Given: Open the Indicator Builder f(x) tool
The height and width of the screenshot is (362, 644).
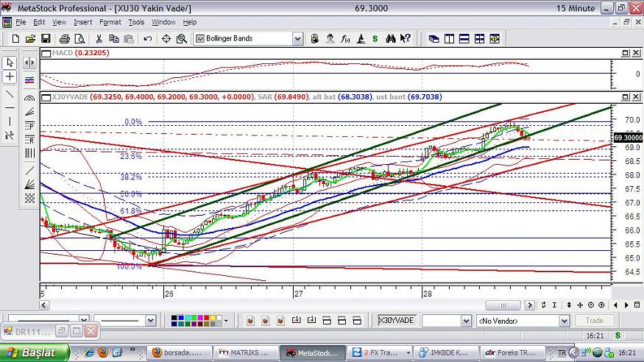Looking at the screenshot, I should click(x=345, y=38).
